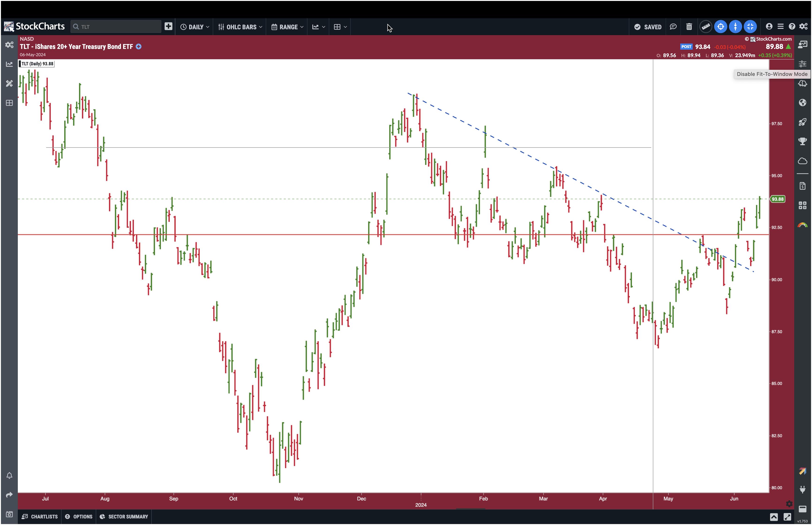Viewport: 812px width, 525px height.
Task: Expand the OHLC BARS chart type dropdown
Action: 240,27
